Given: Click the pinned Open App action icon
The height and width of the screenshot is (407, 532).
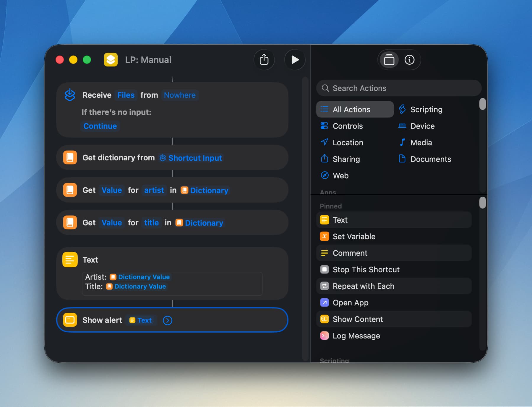Looking at the screenshot, I should [325, 303].
